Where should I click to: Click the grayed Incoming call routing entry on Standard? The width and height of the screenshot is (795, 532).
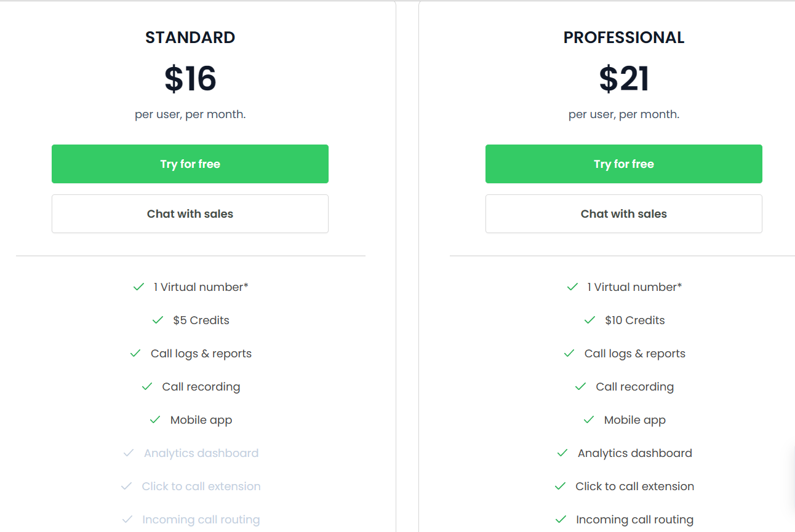(x=201, y=519)
